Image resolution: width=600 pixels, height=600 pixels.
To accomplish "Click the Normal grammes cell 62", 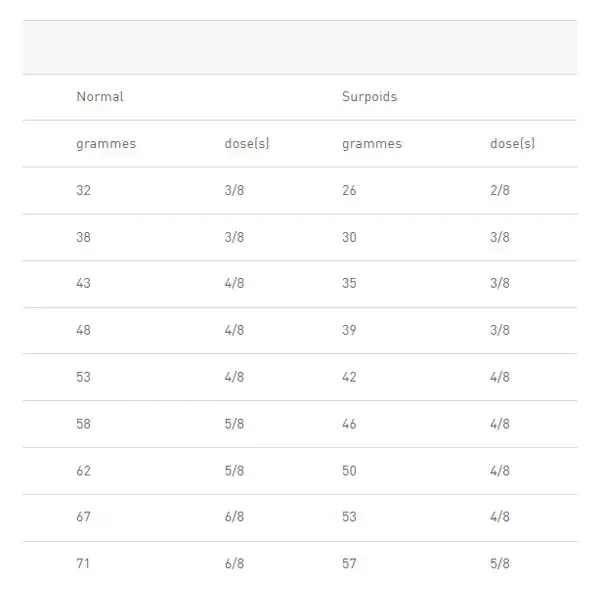I will 83,471.
